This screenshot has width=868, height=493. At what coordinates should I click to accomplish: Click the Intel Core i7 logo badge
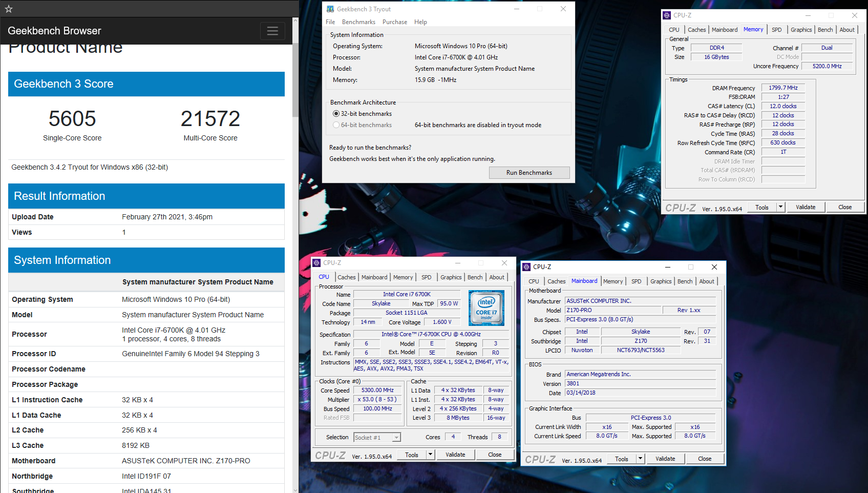click(x=486, y=307)
